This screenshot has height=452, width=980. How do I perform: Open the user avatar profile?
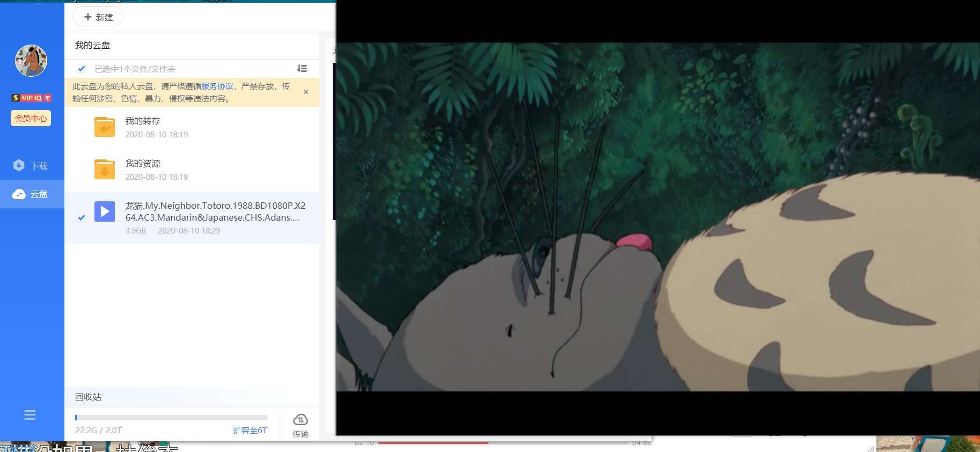(31, 60)
